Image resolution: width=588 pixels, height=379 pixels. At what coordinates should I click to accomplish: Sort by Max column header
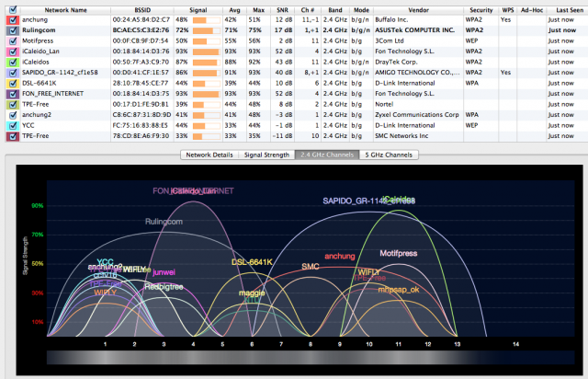(258, 10)
